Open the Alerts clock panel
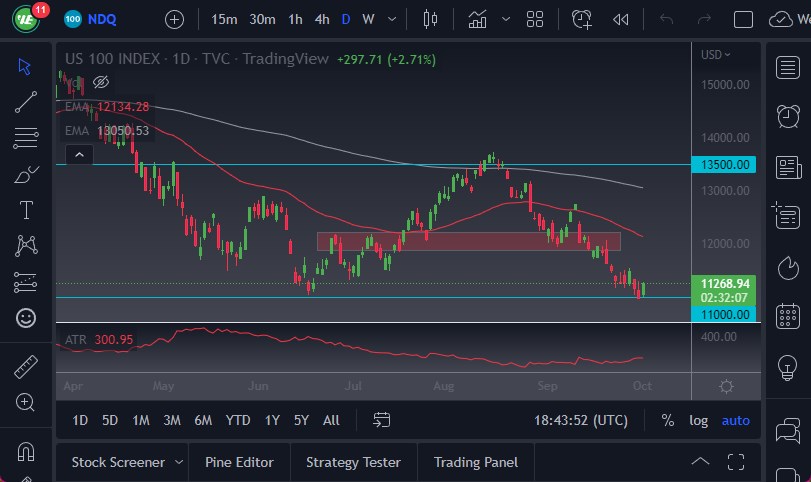Image resolution: width=811 pixels, height=482 pixels. [787, 116]
